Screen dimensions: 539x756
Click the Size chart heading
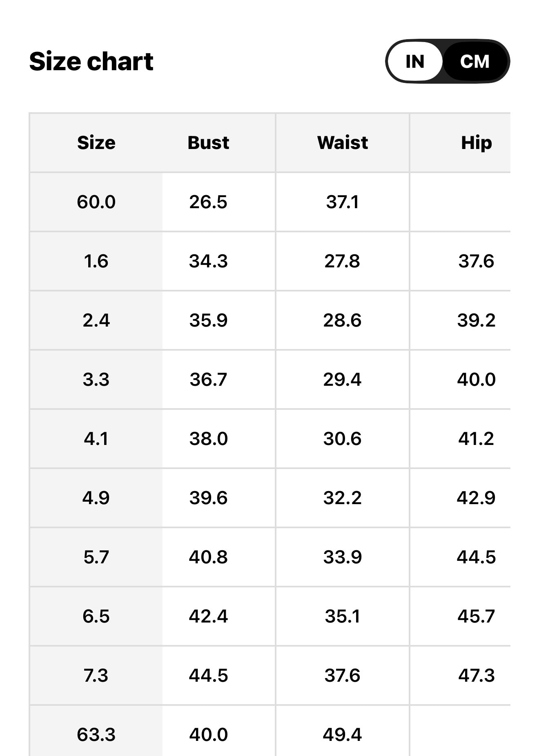[x=91, y=62]
